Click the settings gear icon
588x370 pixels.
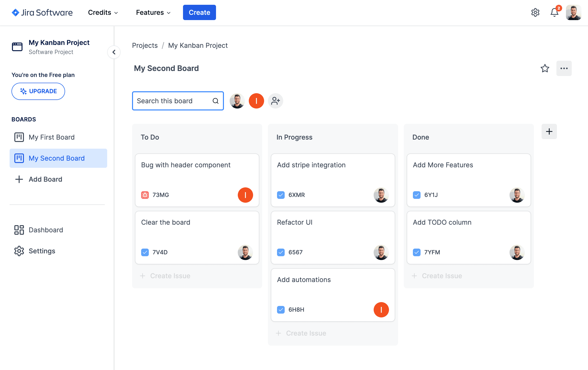click(535, 13)
